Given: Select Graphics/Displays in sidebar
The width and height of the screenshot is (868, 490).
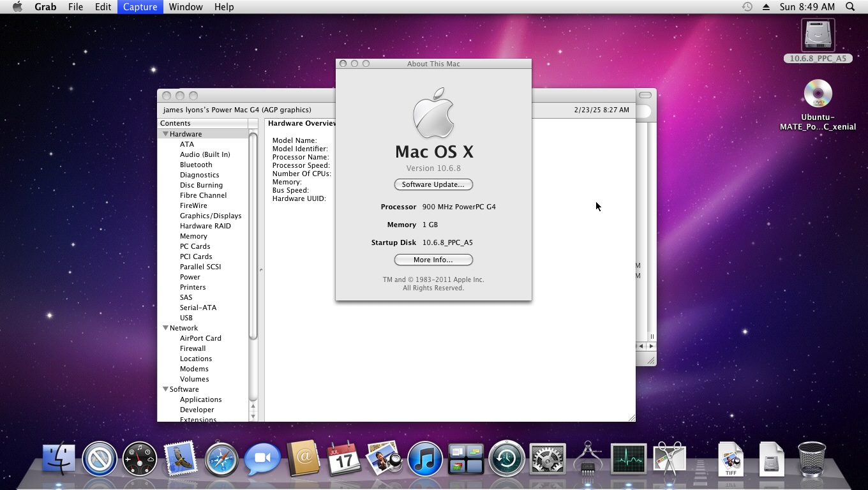Looking at the screenshot, I should [211, 216].
